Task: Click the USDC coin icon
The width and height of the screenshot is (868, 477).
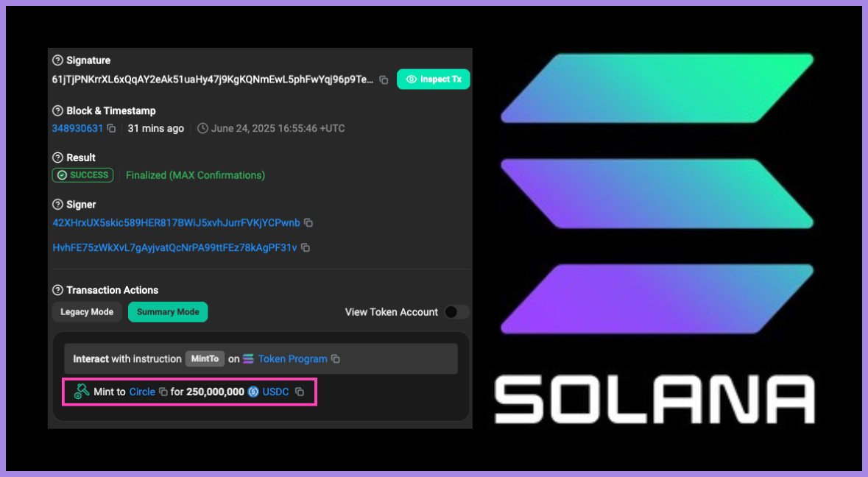Action: point(253,392)
